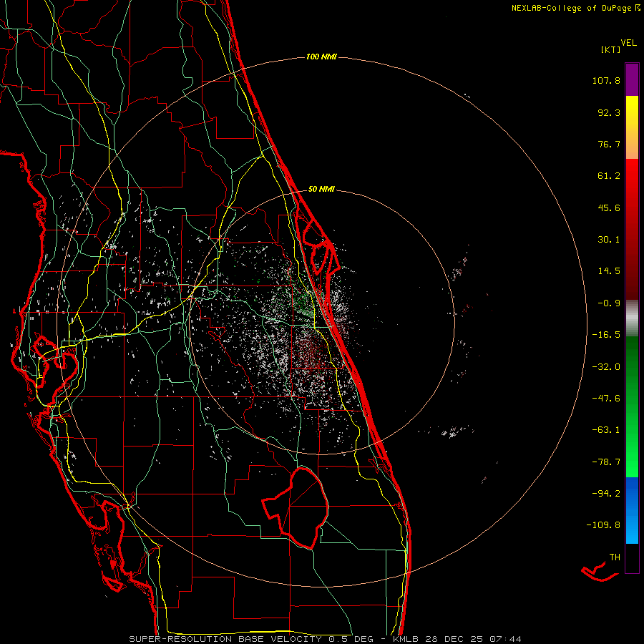Click the VEL legend heading
Image resolution: width=644 pixels, height=644 pixels.
(628, 43)
